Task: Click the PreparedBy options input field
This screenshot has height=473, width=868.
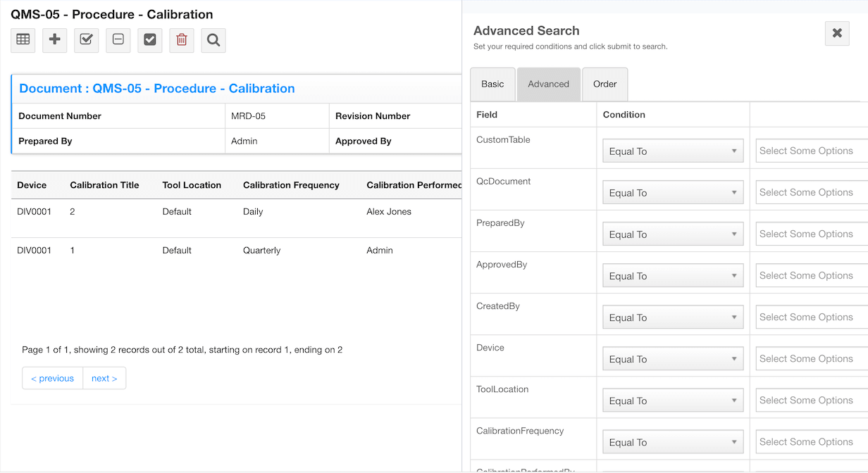Action: click(x=812, y=234)
